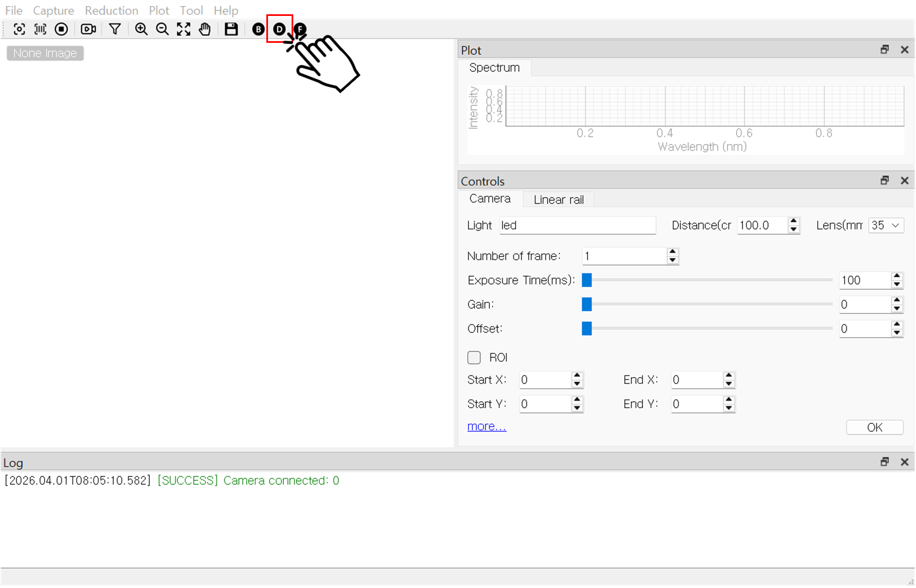Open the Capture menu
This screenshot has width=916, height=588.
pyautogui.click(x=53, y=10)
